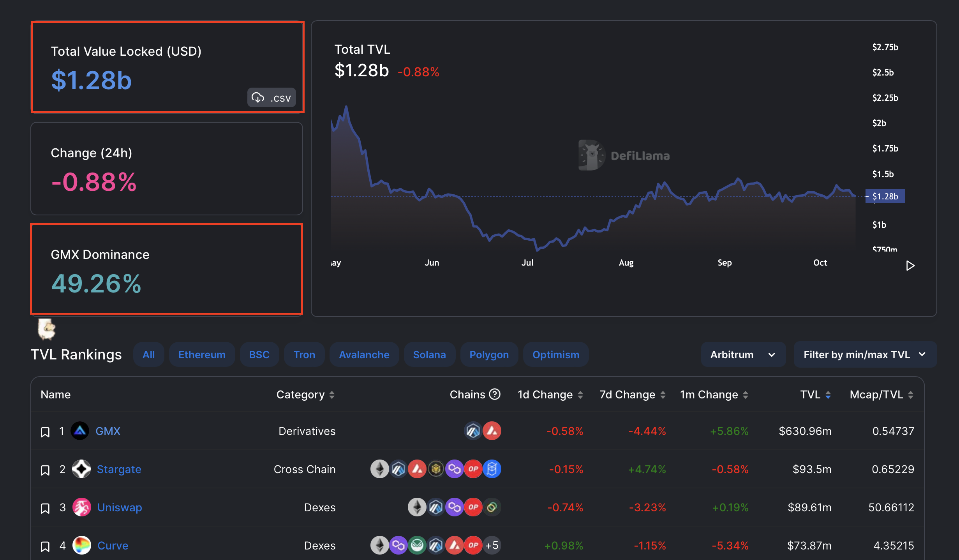Click the play arrow under the chart
959x560 pixels.
[910, 266]
